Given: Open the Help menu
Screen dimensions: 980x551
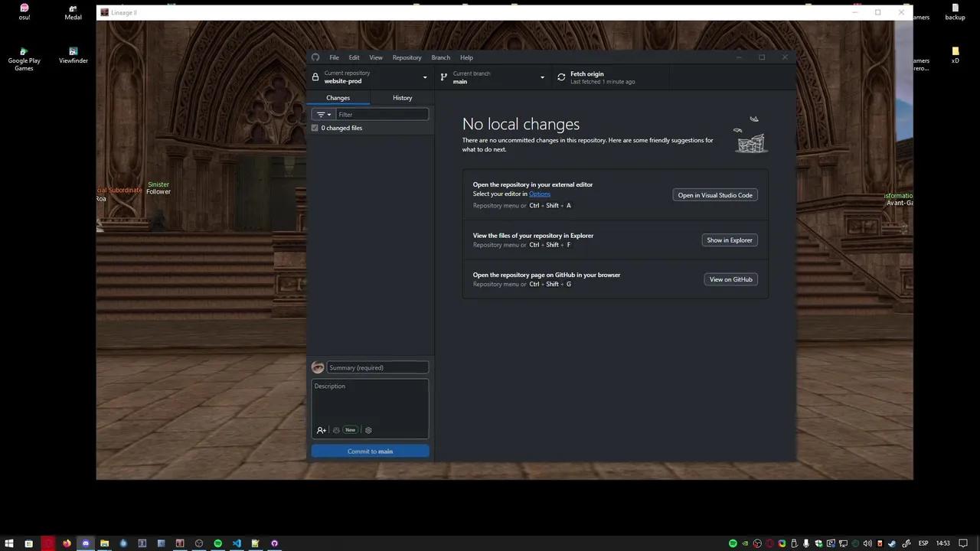Looking at the screenshot, I should 466,57.
